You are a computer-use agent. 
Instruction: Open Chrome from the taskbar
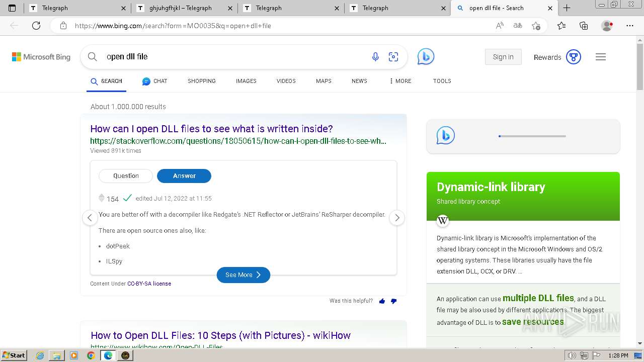pos(91,355)
